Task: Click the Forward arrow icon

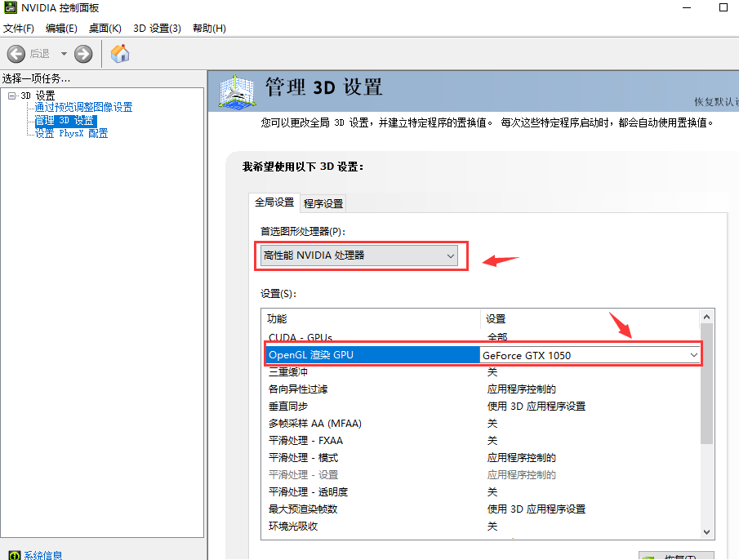Action: pyautogui.click(x=83, y=54)
